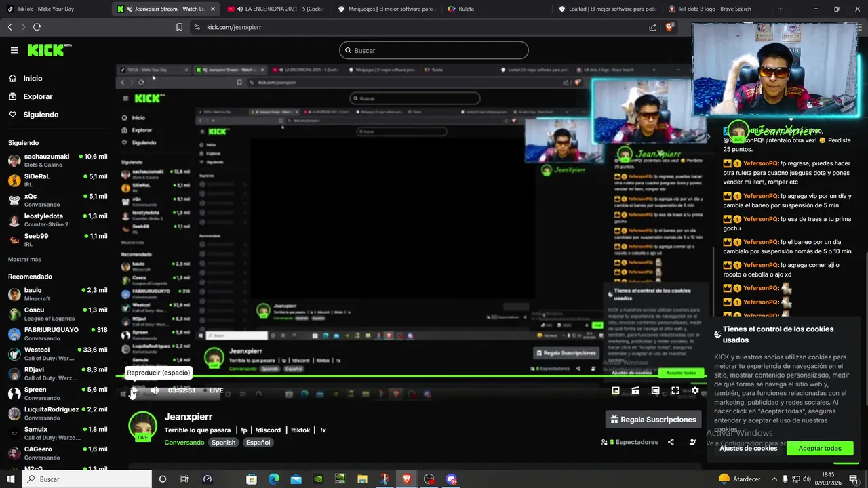Open Siguiendo in sidebar
Viewport: 868px width, 488px height.
(x=41, y=115)
